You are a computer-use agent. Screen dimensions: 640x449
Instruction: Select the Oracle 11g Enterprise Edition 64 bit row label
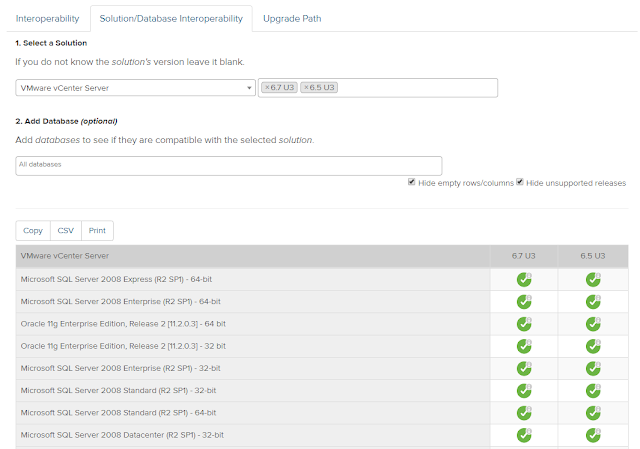(123, 324)
